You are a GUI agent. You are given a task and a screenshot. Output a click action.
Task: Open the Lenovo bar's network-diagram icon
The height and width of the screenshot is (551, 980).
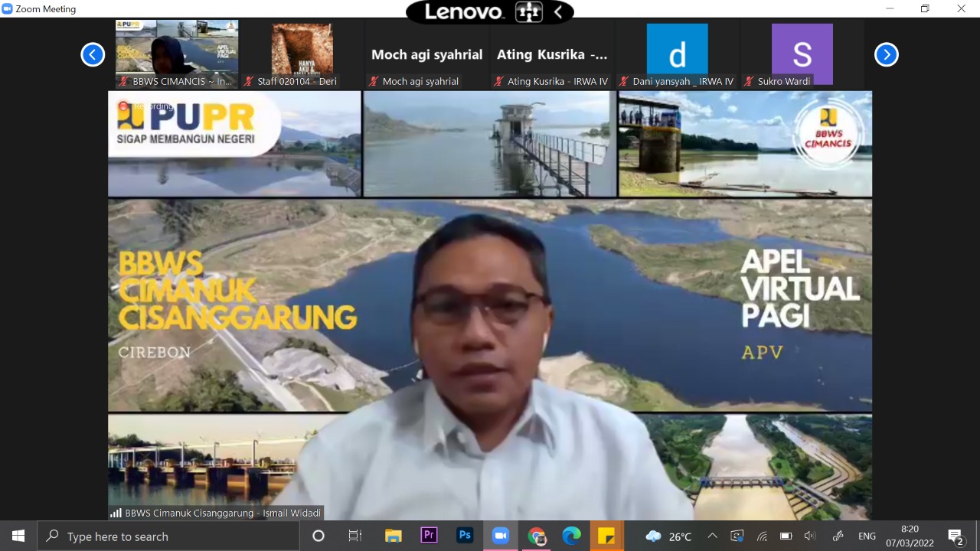[x=529, y=11]
